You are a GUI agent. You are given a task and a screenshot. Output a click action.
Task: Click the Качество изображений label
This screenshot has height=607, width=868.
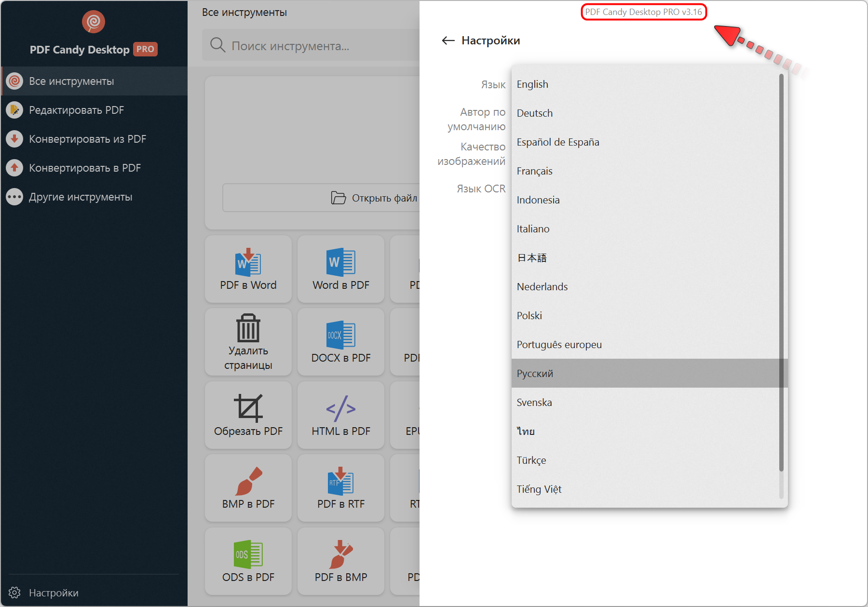point(472,154)
